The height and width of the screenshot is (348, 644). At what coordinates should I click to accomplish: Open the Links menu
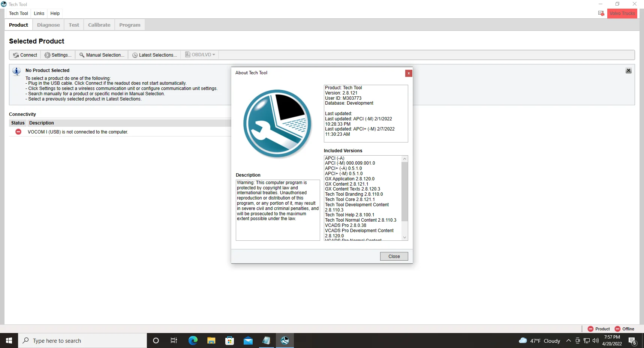(39, 13)
